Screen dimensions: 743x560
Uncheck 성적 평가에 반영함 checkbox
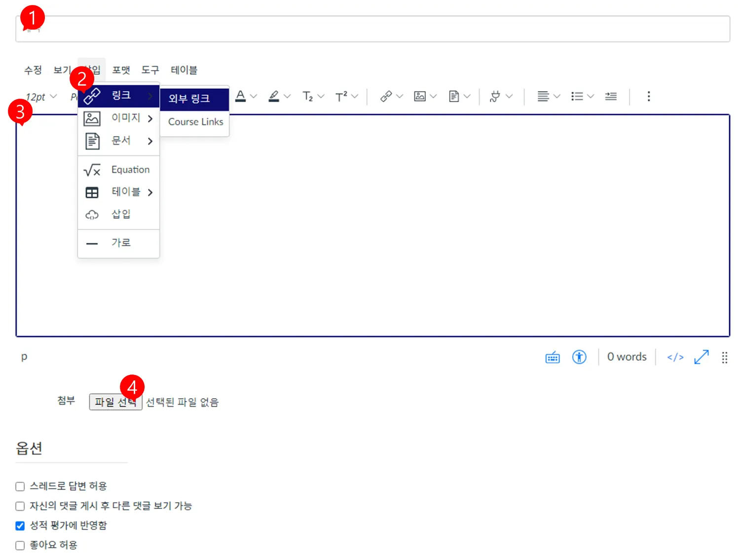coord(20,526)
